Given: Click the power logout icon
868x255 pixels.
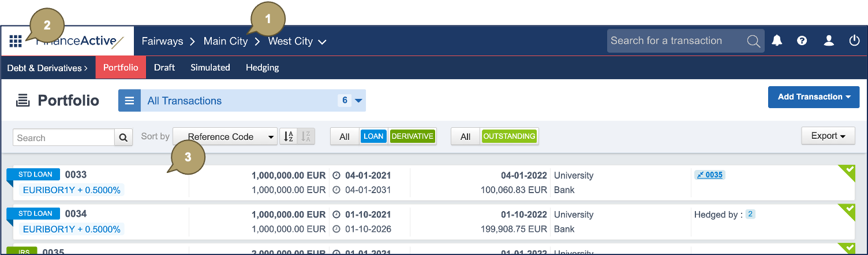Looking at the screenshot, I should point(855,40).
